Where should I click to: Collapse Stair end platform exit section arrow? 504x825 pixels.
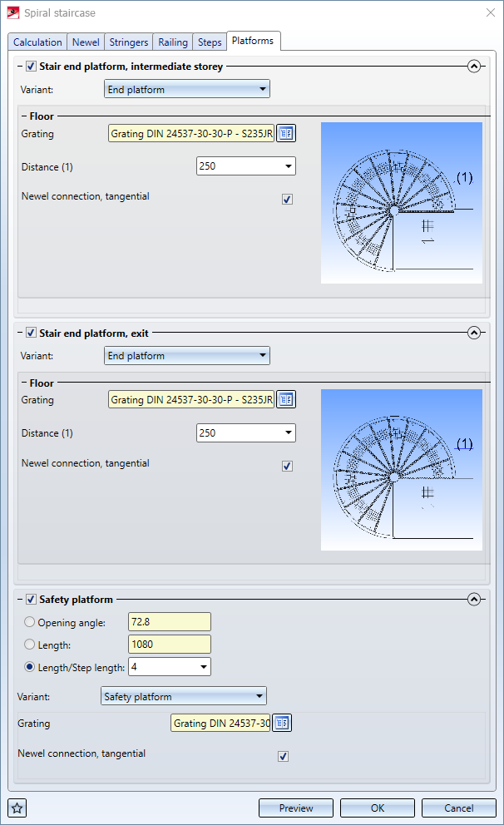click(474, 333)
